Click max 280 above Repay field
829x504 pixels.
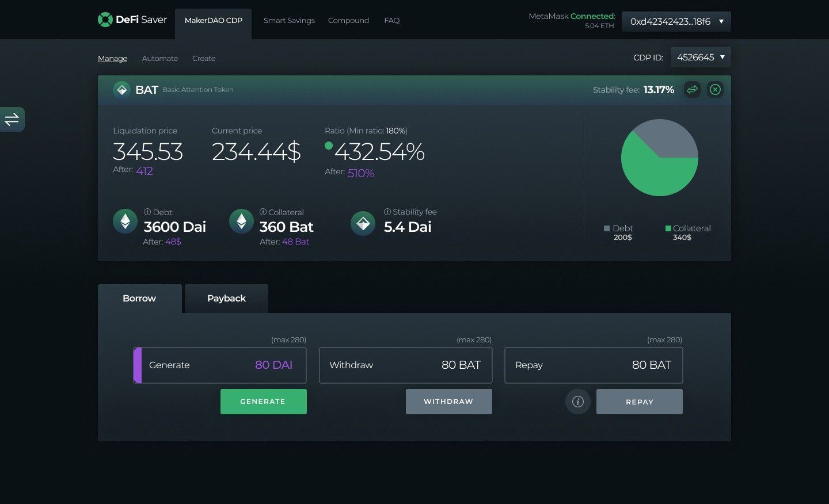pos(664,339)
